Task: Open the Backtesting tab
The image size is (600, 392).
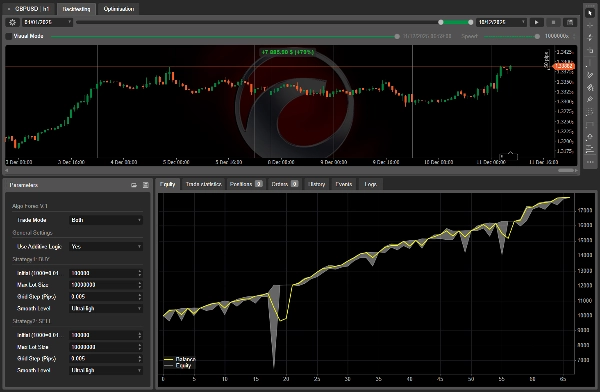Action: [x=76, y=9]
